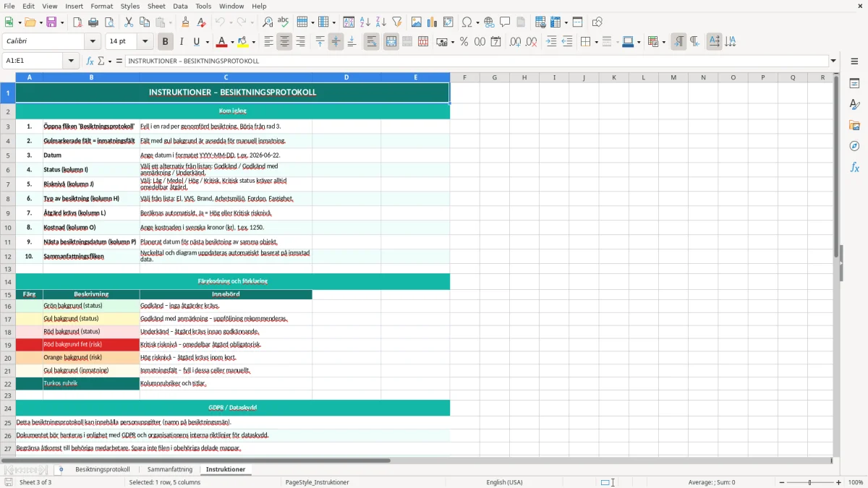Click the Instruktioner sheet tab
The height and width of the screenshot is (488, 868).
226,469
